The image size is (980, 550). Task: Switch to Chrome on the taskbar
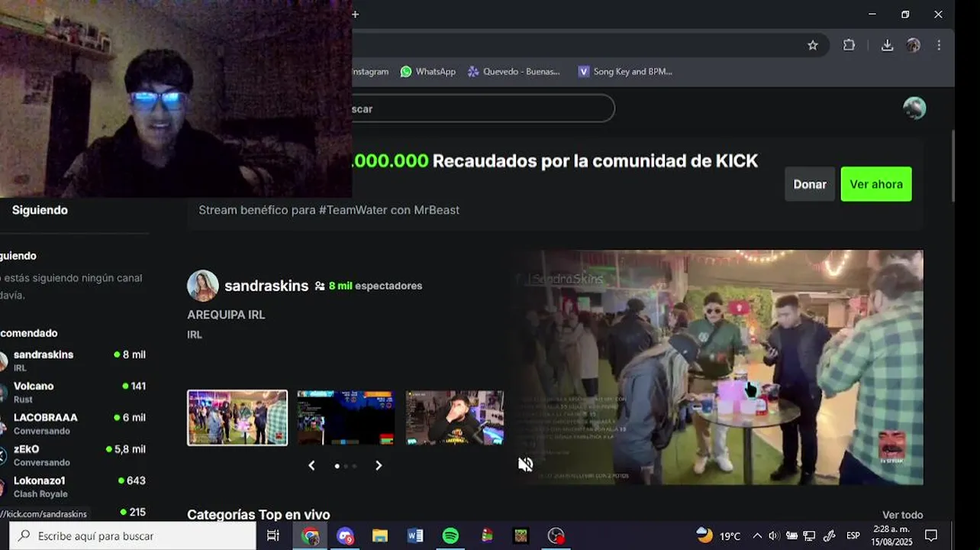click(x=310, y=535)
